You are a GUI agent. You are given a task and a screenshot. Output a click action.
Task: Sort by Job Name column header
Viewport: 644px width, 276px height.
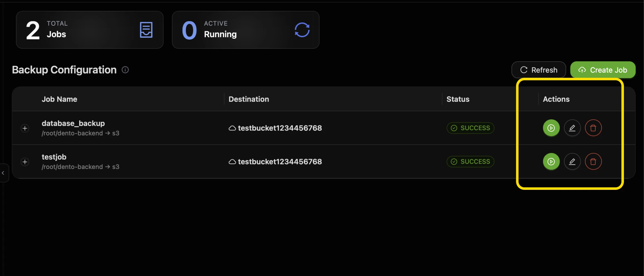click(59, 99)
